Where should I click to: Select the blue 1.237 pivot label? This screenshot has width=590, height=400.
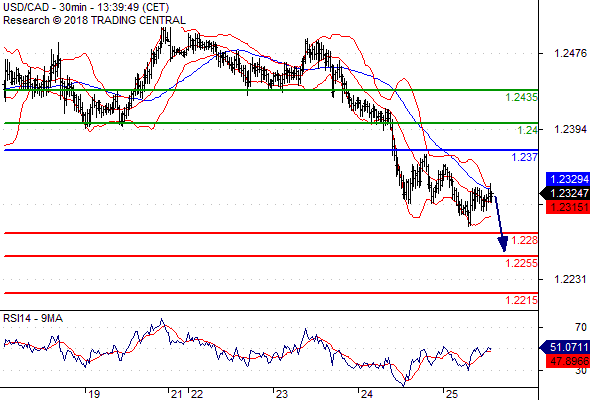[525, 157]
